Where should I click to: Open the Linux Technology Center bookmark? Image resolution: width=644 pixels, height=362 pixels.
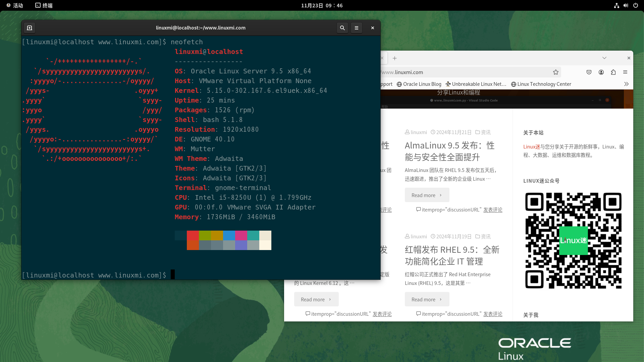(x=541, y=84)
